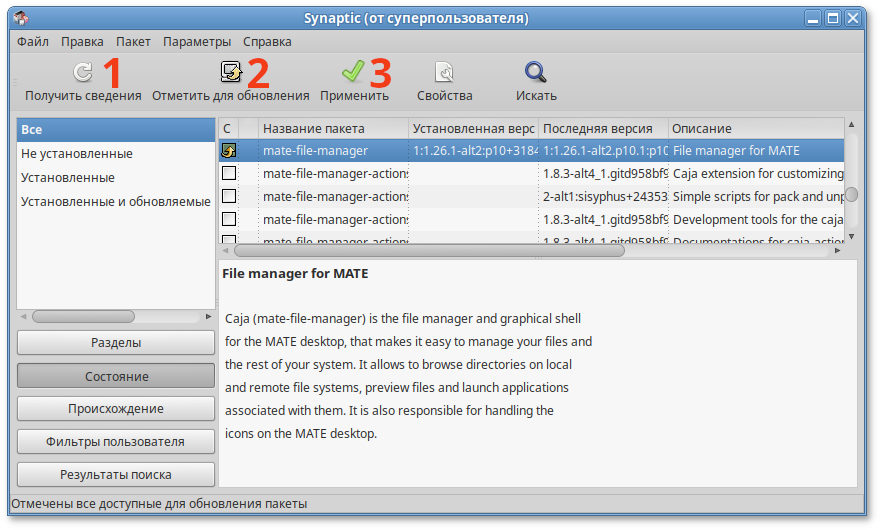This screenshot has width=880, height=530.
Task: Toggle checkbox for the 2-alt1 sisyphus package row
Action: (229, 196)
